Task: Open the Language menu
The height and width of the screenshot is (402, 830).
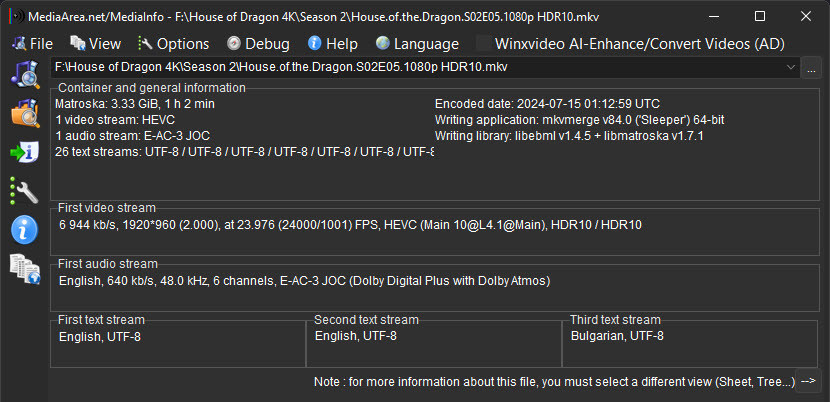Action: [x=417, y=43]
